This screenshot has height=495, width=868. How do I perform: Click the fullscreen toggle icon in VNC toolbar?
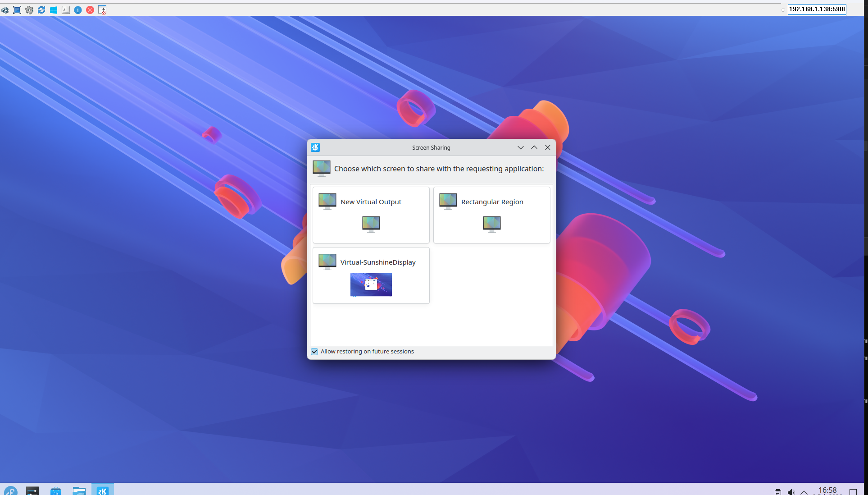point(17,10)
